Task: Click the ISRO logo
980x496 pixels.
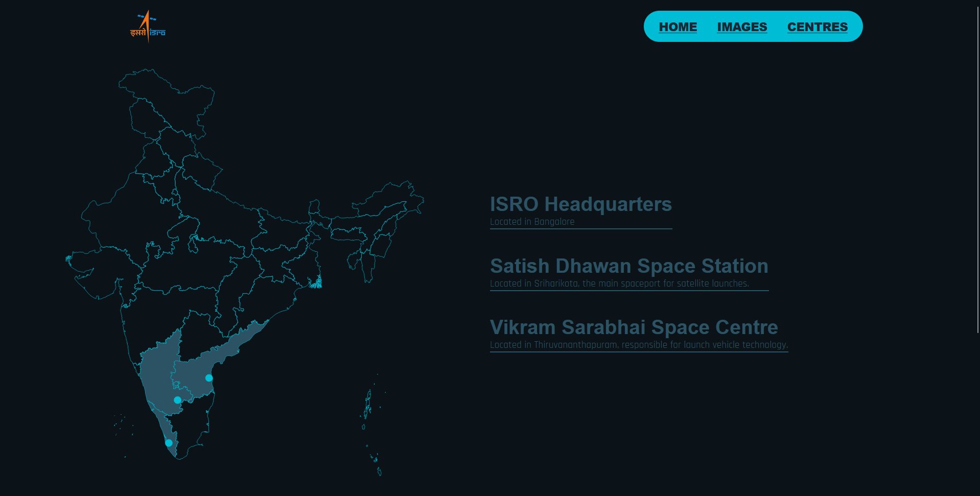Action: pyautogui.click(x=148, y=27)
